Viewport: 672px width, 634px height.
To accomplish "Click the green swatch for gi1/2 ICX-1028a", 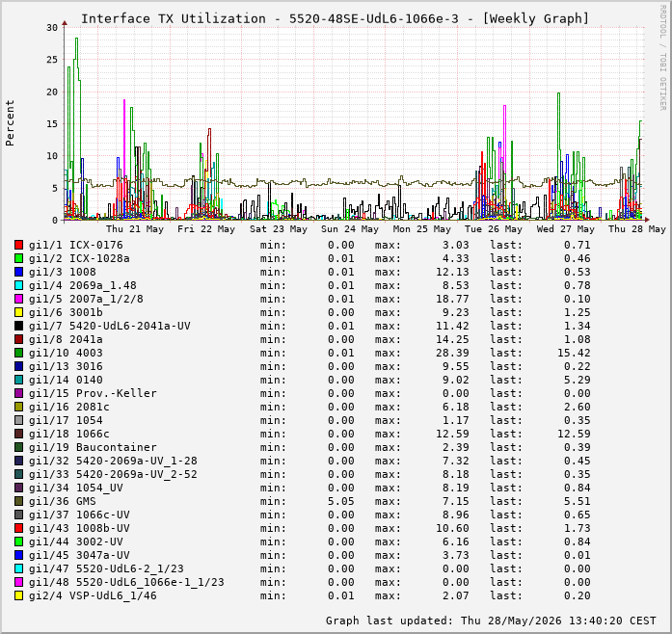I will (18, 258).
